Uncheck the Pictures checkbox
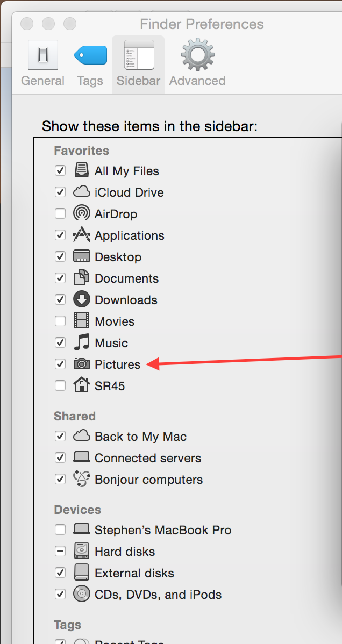The height and width of the screenshot is (644, 342). [x=60, y=364]
